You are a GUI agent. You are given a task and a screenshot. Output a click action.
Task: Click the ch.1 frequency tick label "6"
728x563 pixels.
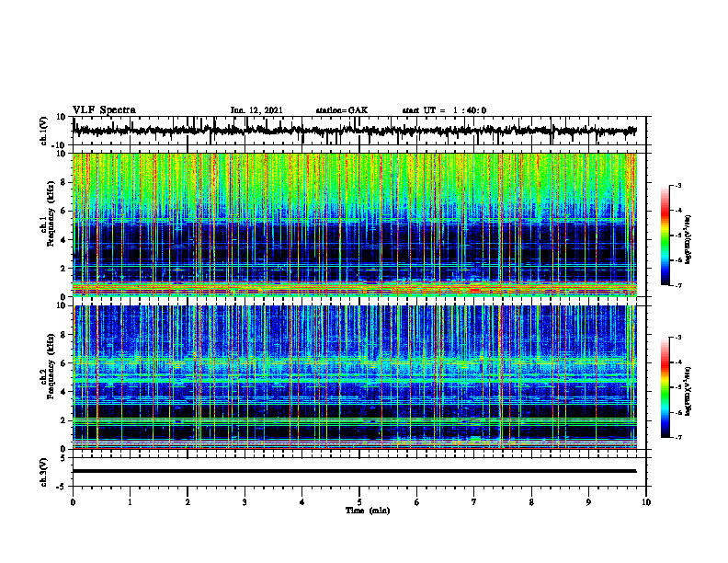coord(63,212)
